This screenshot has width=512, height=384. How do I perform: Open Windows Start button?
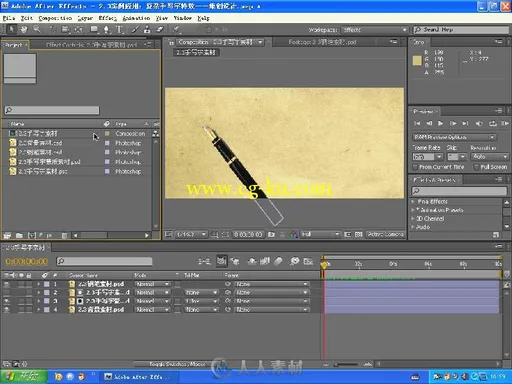click(23, 377)
